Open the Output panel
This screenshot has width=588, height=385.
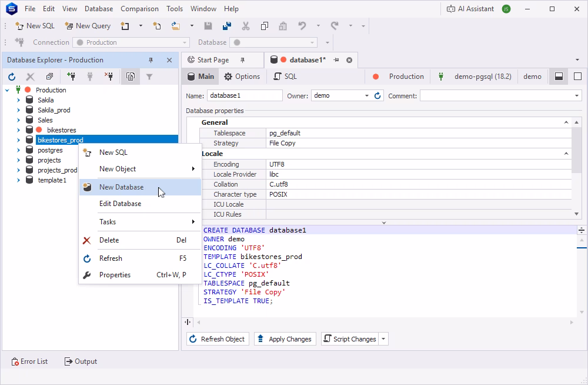point(81,361)
